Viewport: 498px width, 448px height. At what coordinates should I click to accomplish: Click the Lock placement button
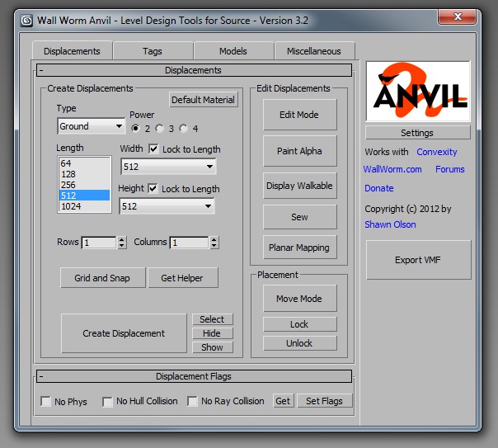[299, 324]
